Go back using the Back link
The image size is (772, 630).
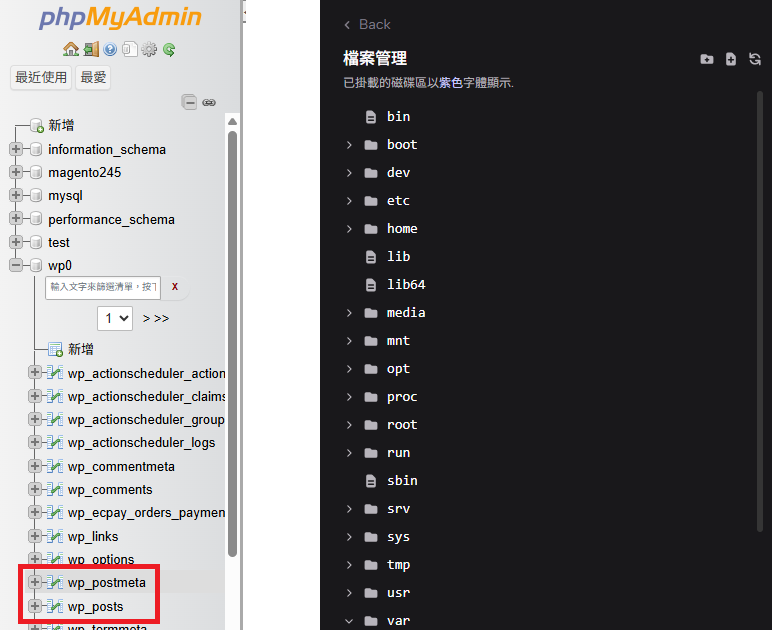pos(367,24)
